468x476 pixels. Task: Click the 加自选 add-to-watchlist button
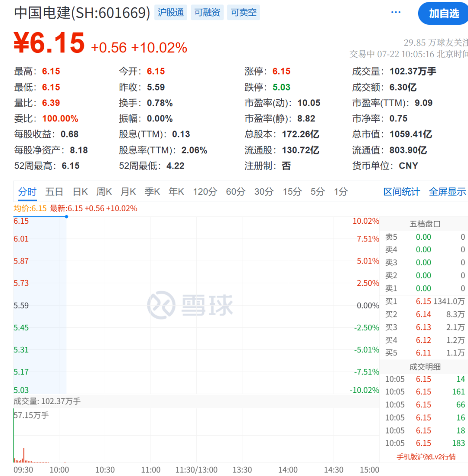(x=443, y=13)
